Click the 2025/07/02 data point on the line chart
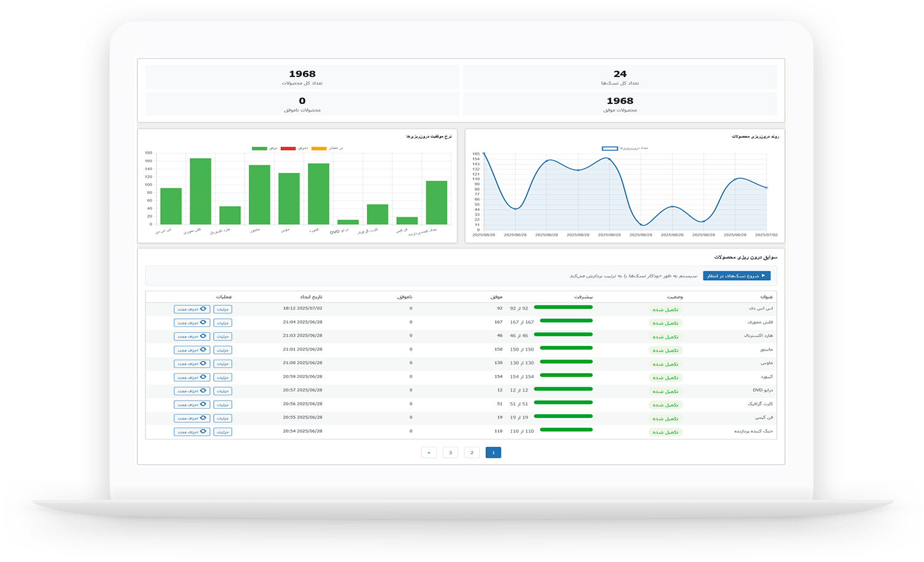 [766, 188]
